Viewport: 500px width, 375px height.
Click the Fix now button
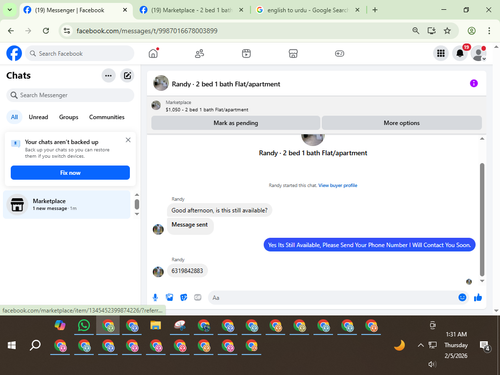(70, 173)
